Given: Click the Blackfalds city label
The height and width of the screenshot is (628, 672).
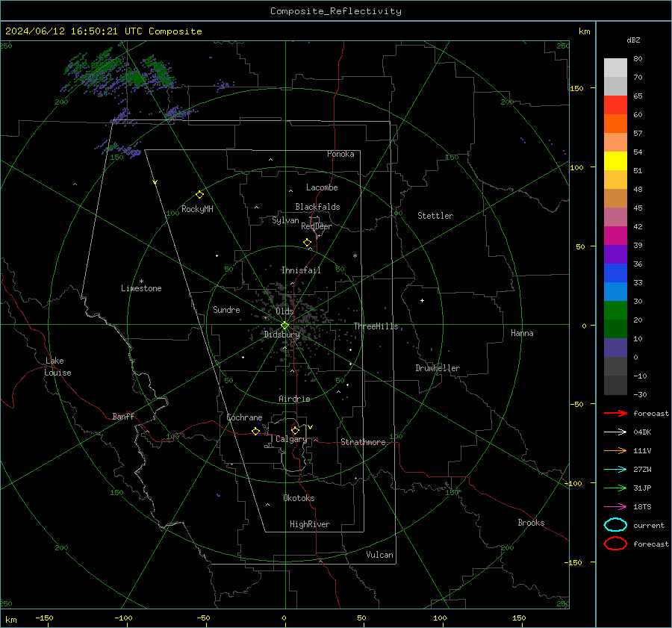Looking at the screenshot, I should tap(317, 207).
